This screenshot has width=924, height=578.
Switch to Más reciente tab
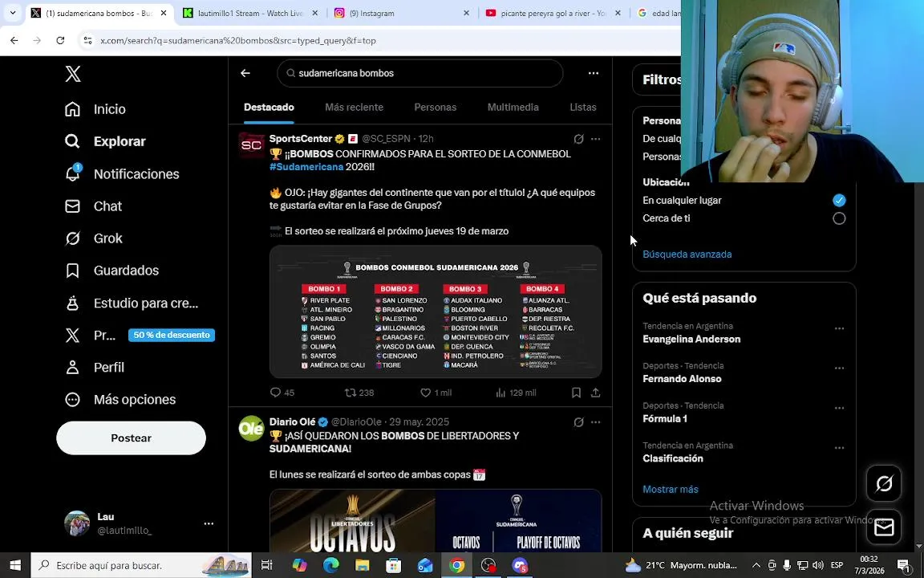355,108
